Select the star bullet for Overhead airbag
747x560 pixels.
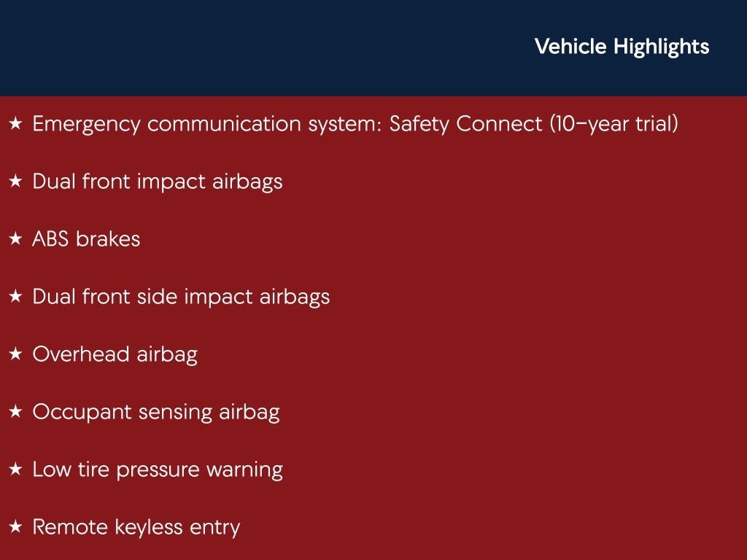coord(15,355)
